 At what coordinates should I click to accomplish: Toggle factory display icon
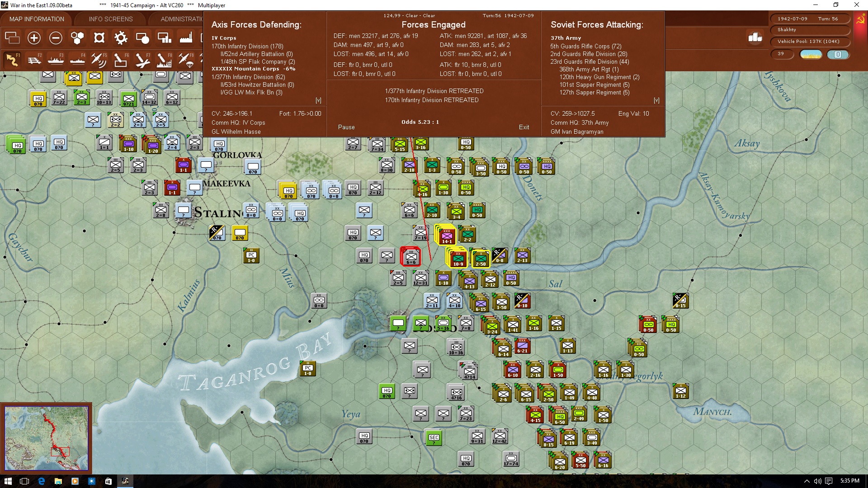coord(186,38)
